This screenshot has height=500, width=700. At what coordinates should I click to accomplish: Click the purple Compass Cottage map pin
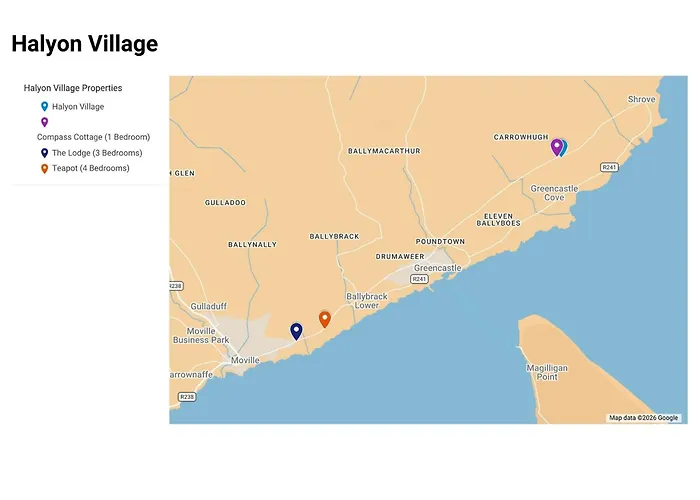556,147
